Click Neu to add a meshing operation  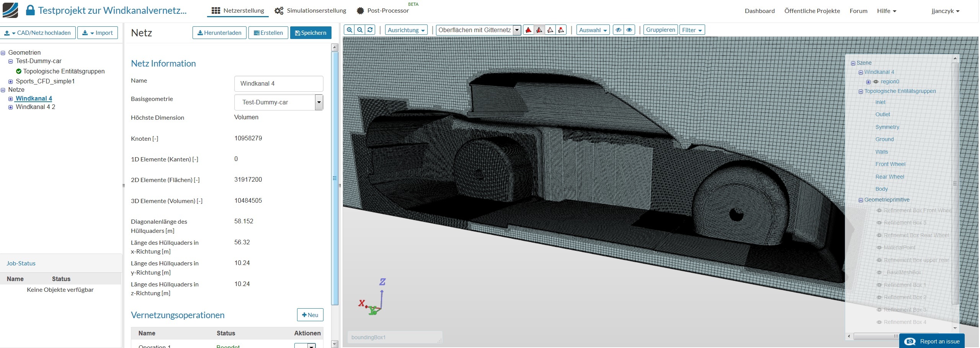coord(310,315)
